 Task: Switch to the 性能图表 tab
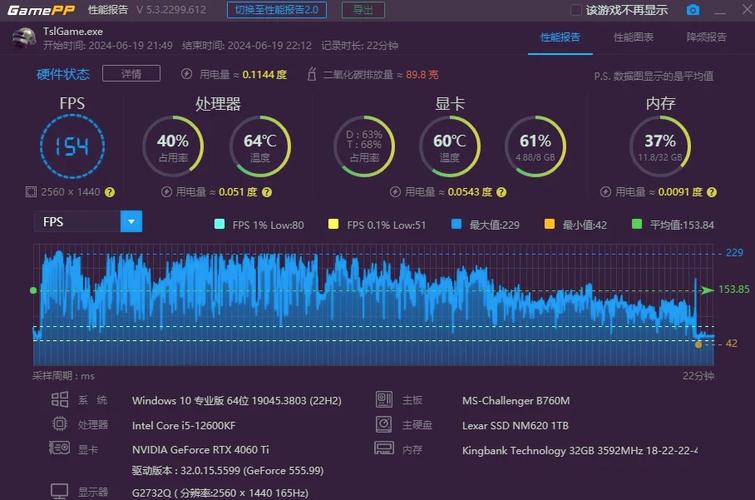tap(633, 37)
